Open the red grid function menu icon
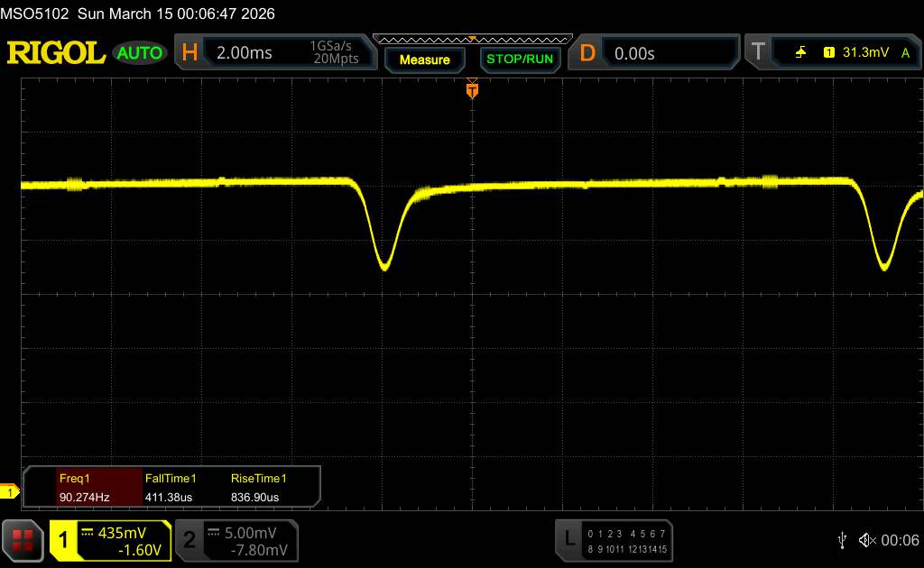The height and width of the screenshot is (568, 924). click(23, 539)
